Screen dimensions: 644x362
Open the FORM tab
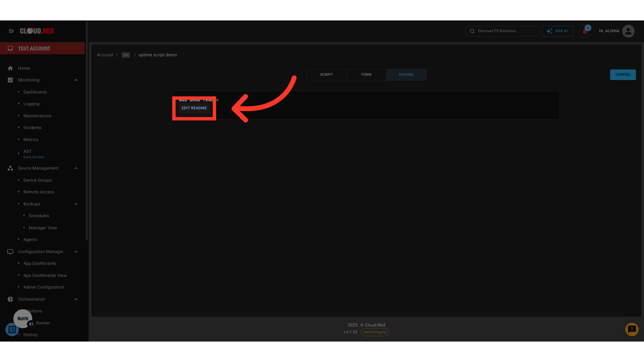tap(366, 74)
